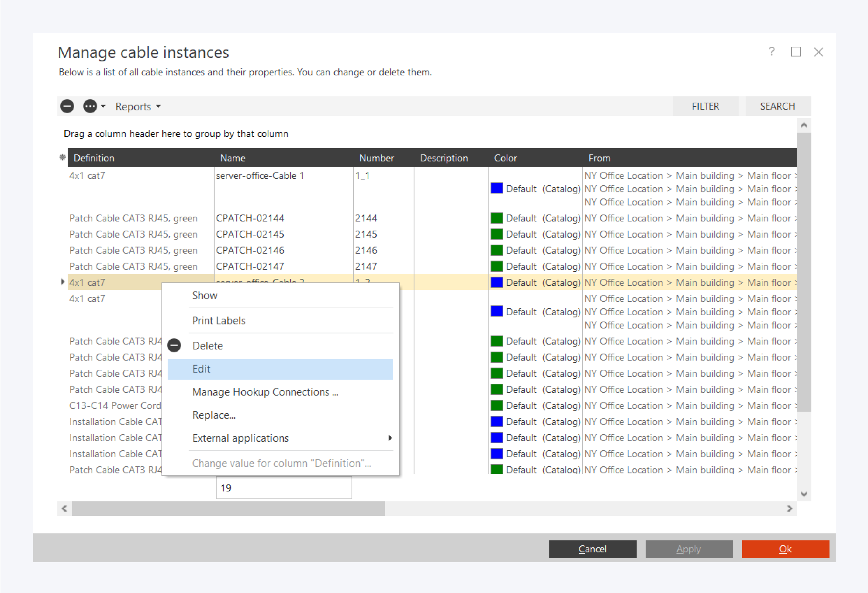The image size is (868, 593).
Task: Click the column chooser asterisk icon
Action: click(x=62, y=158)
